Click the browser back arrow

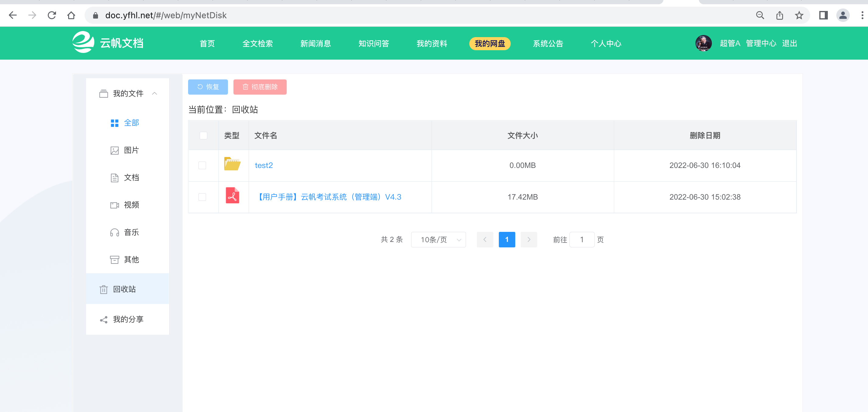13,15
